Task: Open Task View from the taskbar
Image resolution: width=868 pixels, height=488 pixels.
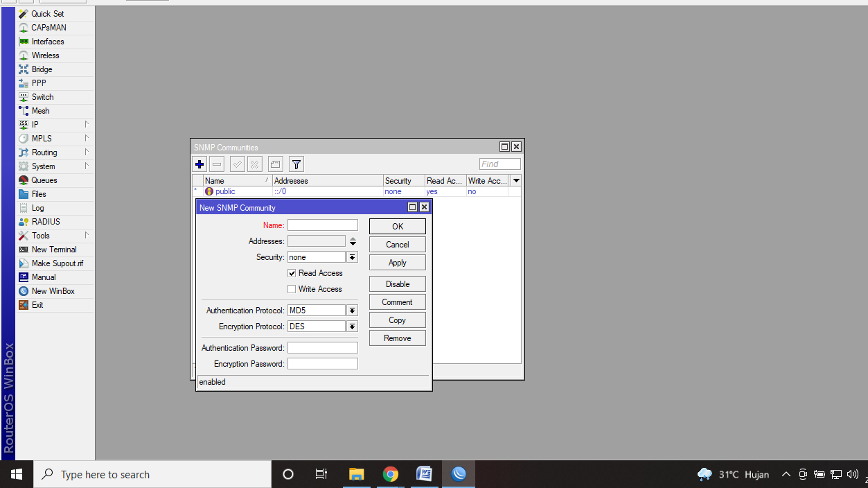Action: click(321, 474)
